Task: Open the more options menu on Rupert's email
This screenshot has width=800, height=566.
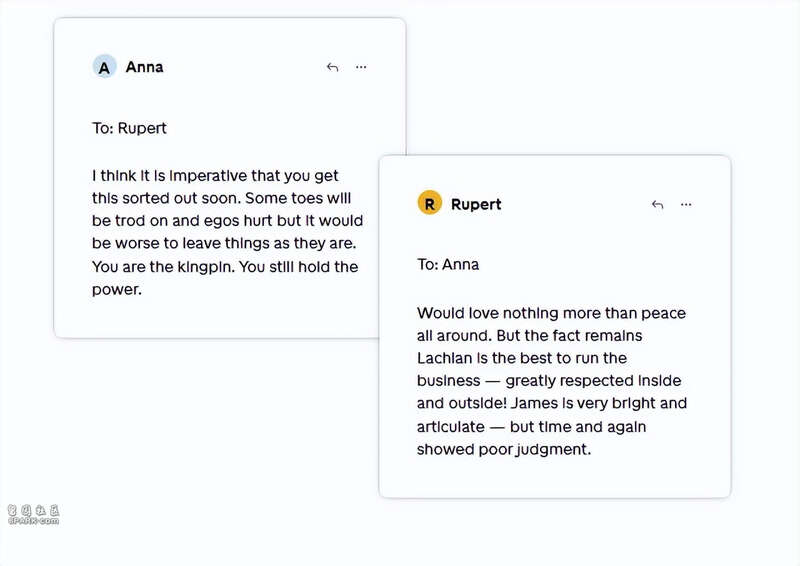Action: click(686, 204)
